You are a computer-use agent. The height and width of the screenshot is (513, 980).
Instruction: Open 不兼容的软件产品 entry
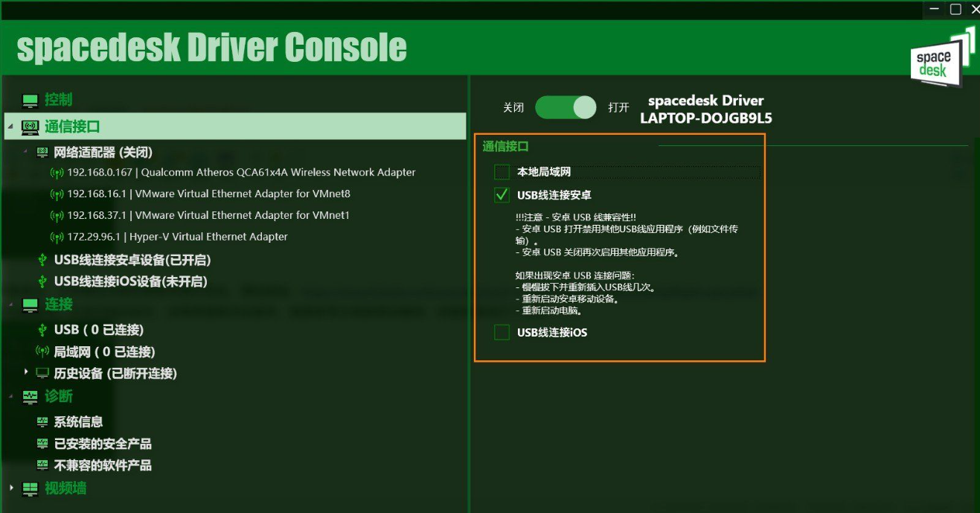click(x=103, y=465)
